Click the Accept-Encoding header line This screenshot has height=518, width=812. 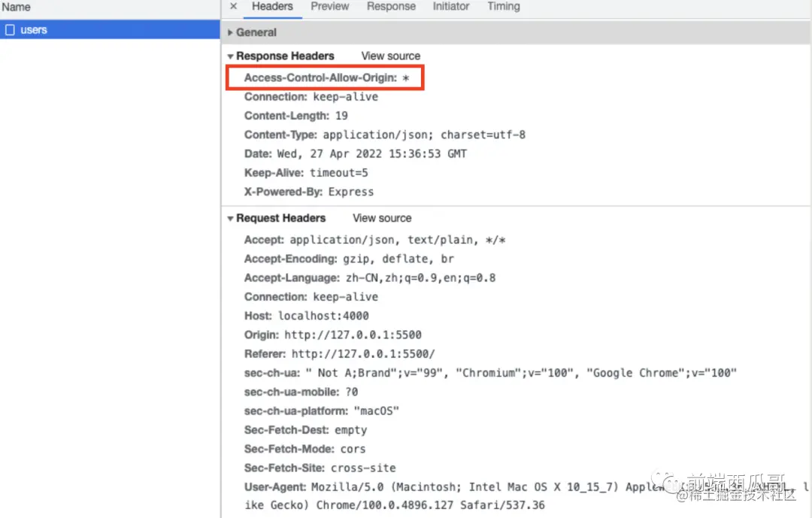pos(349,259)
